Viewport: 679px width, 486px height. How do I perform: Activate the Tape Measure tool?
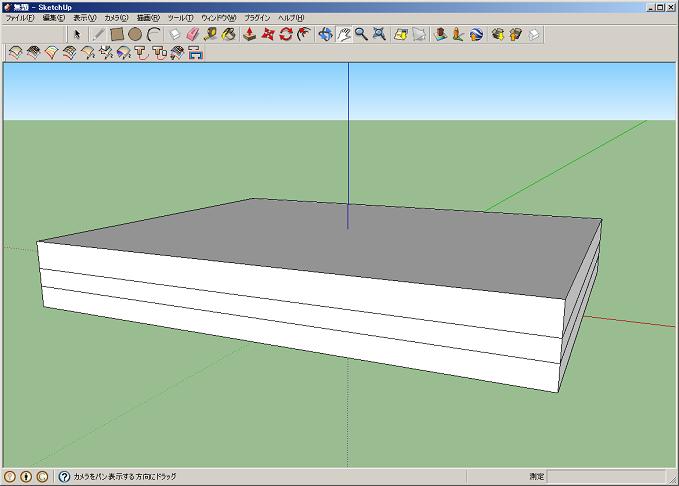tap(210, 34)
